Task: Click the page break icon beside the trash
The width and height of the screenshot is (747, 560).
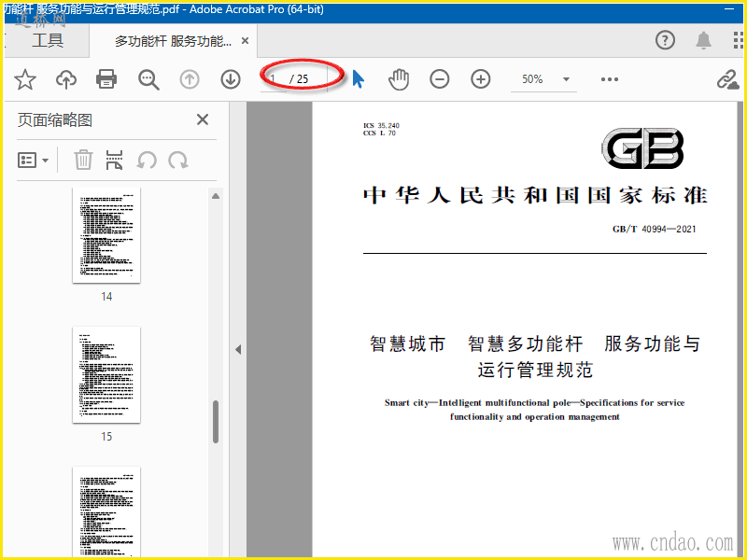Action: coord(114,160)
